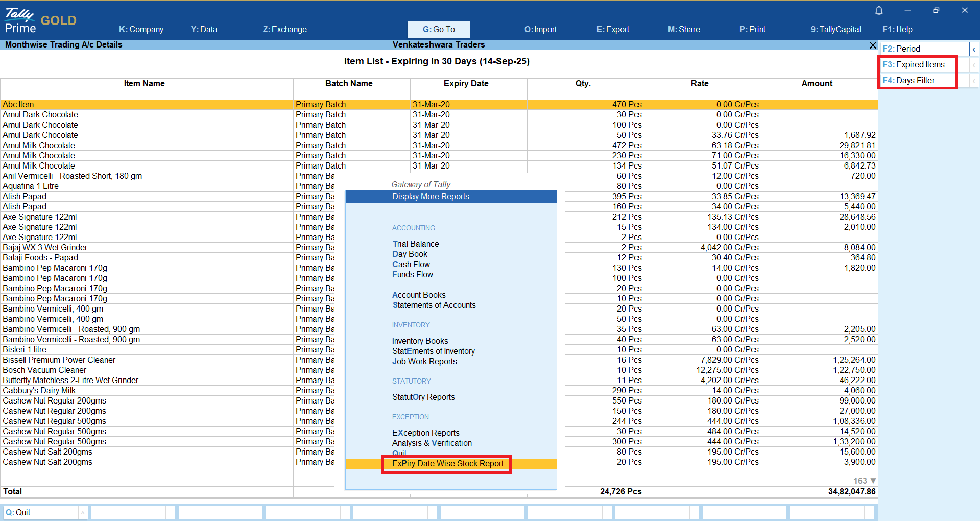This screenshot has height=521, width=980.
Task: Choose Exception Reports in the menu
Action: (x=425, y=433)
